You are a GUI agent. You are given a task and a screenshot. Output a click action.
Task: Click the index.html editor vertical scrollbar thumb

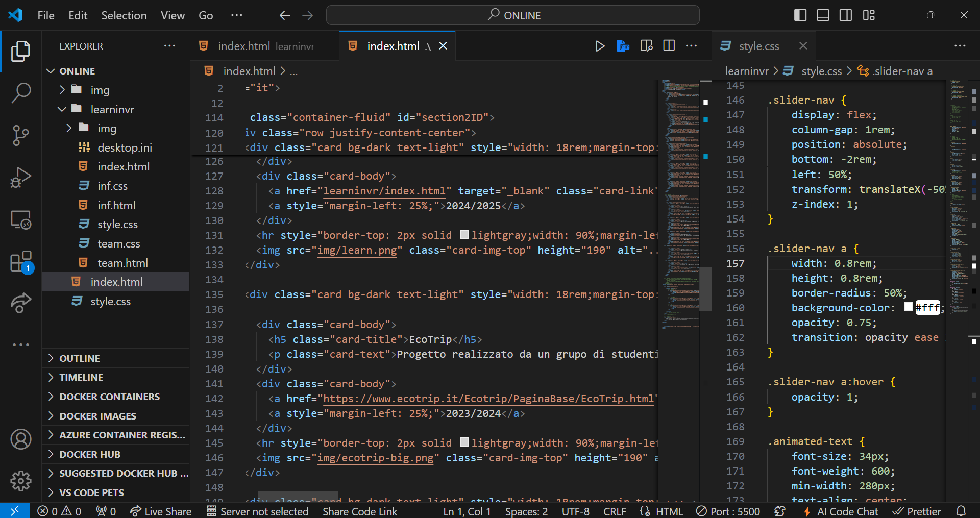click(x=705, y=288)
